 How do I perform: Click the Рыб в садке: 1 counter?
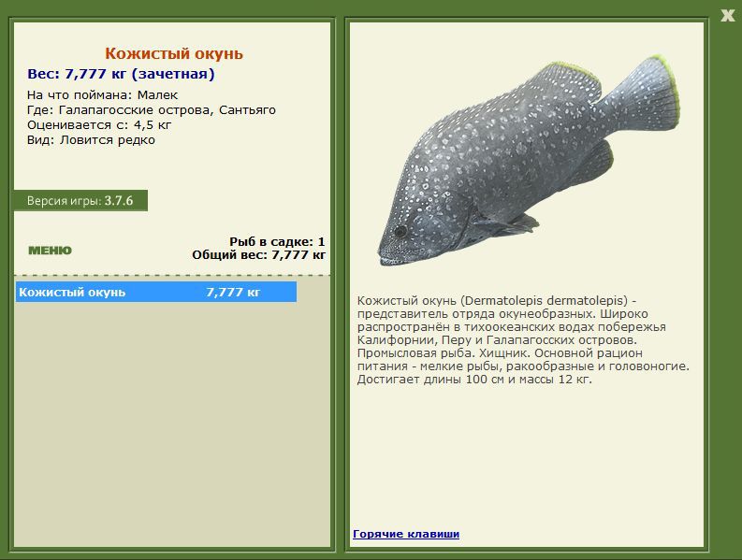tap(277, 241)
